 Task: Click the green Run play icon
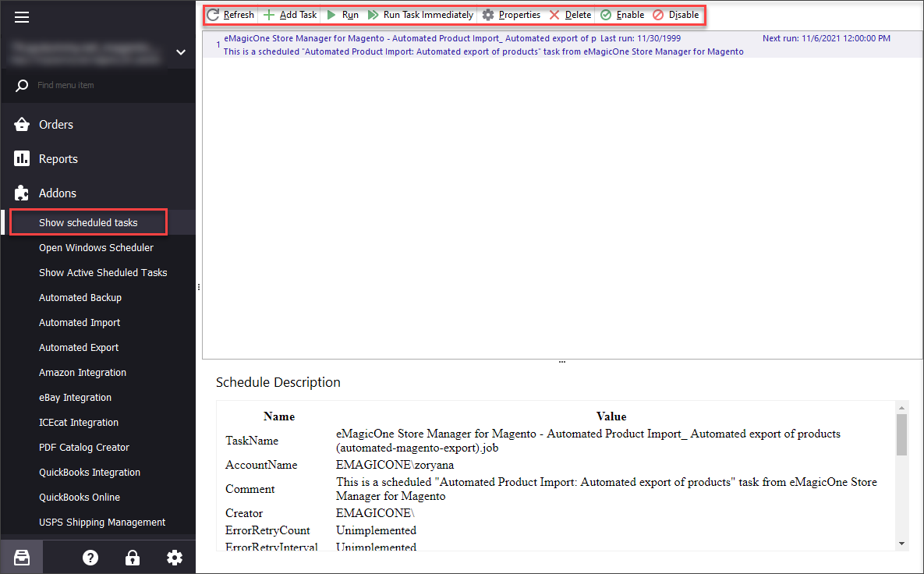[x=331, y=15]
